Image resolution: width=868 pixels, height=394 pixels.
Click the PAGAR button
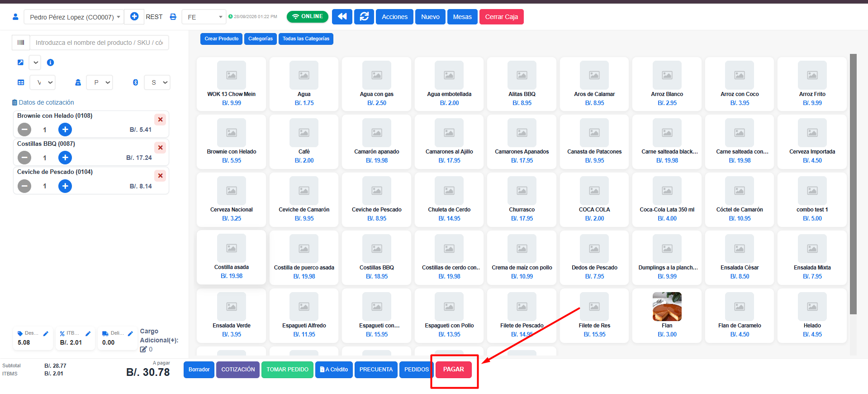(x=454, y=370)
